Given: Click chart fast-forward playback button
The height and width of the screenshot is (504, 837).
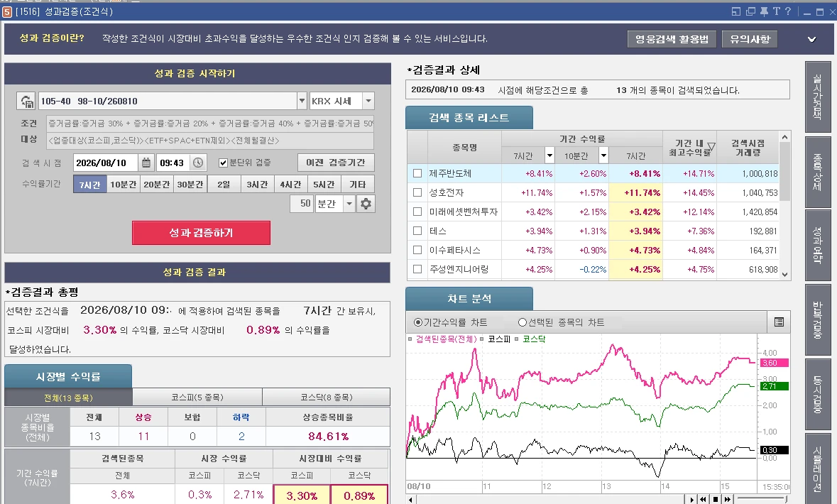Looking at the screenshot, I should [x=727, y=500].
